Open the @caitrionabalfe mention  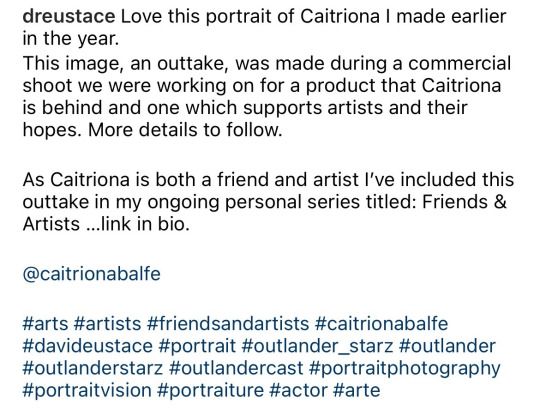(x=92, y=274)
